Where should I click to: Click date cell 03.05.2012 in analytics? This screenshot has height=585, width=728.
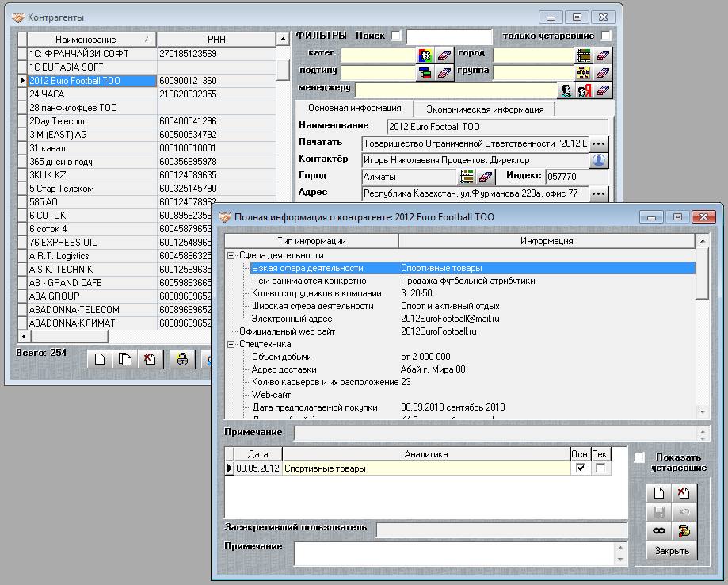pyautogui.click(x=257, y=468)
